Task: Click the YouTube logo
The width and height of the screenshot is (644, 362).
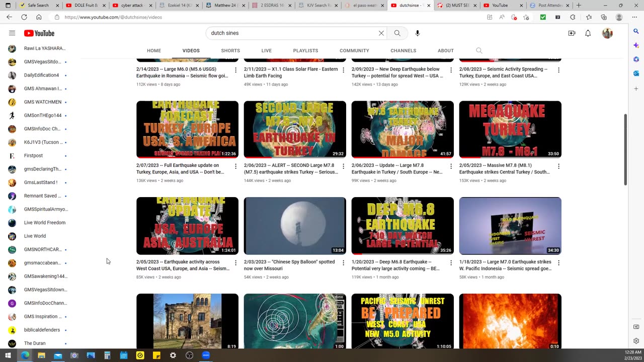Action: click(39, 33)
